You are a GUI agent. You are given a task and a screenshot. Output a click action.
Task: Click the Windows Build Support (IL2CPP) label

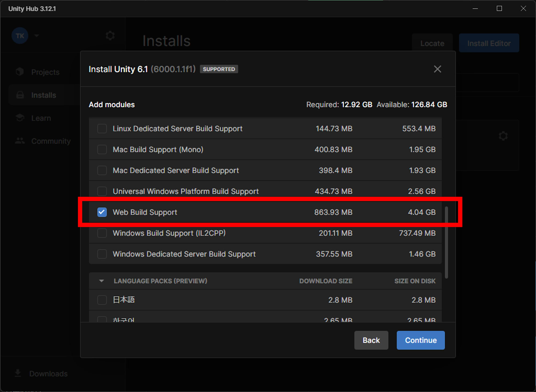pyautogui.click(x=169, y=233)
